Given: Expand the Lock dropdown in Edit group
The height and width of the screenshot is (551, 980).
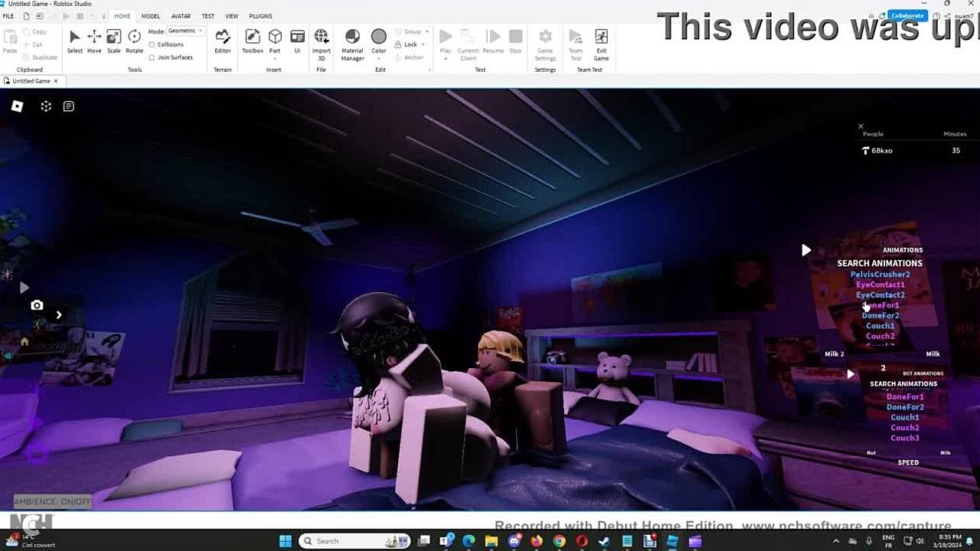Looking at the screenshot, I should (x=426, y=44).
